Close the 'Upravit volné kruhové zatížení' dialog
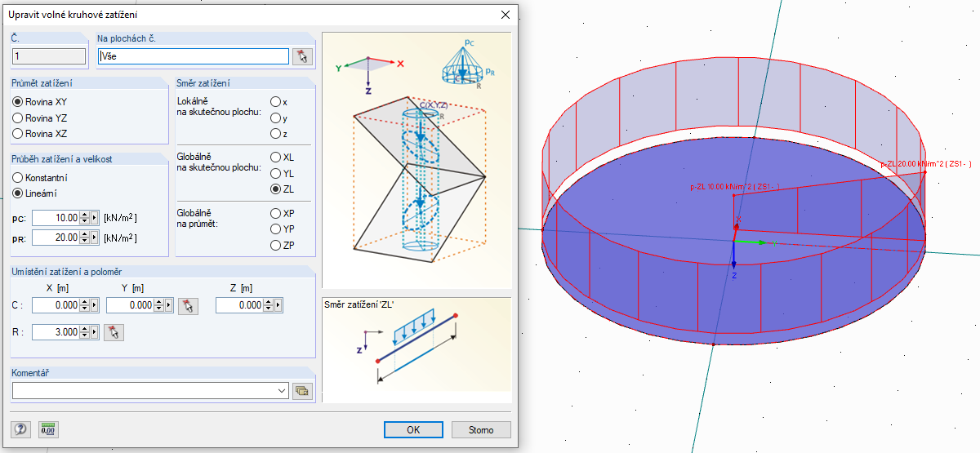The width and height of the screenshot is (980, 453). (x=506, y=14)
